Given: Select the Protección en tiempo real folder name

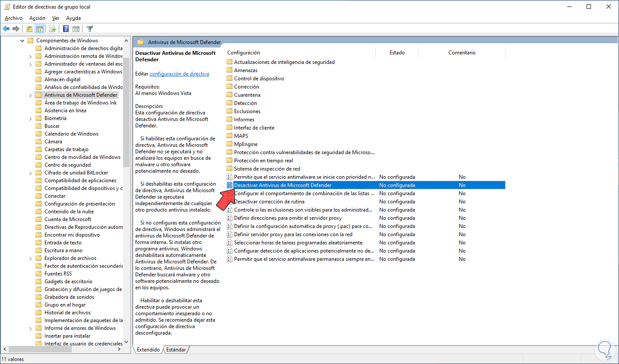Looking at the screenshot, I should (263, 161).
